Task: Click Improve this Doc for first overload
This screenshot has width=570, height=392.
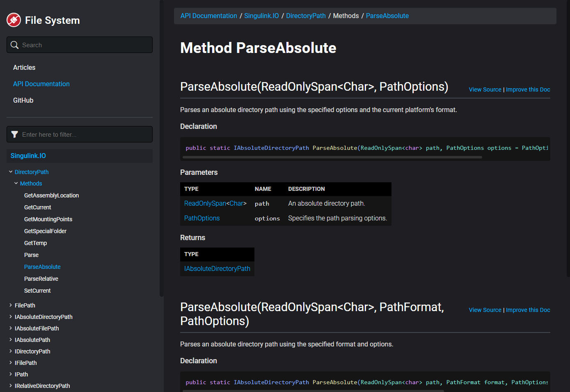Action: (x=528, y=89)
